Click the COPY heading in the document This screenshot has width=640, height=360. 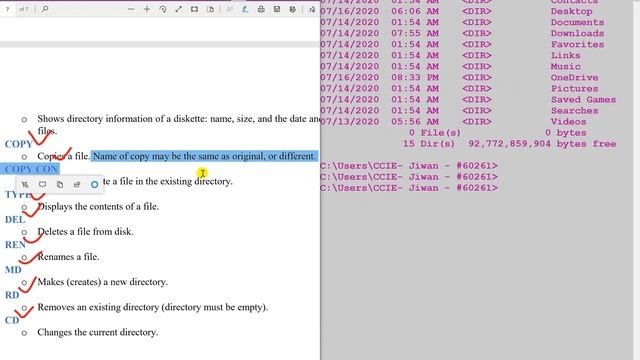tap(19, 144)
